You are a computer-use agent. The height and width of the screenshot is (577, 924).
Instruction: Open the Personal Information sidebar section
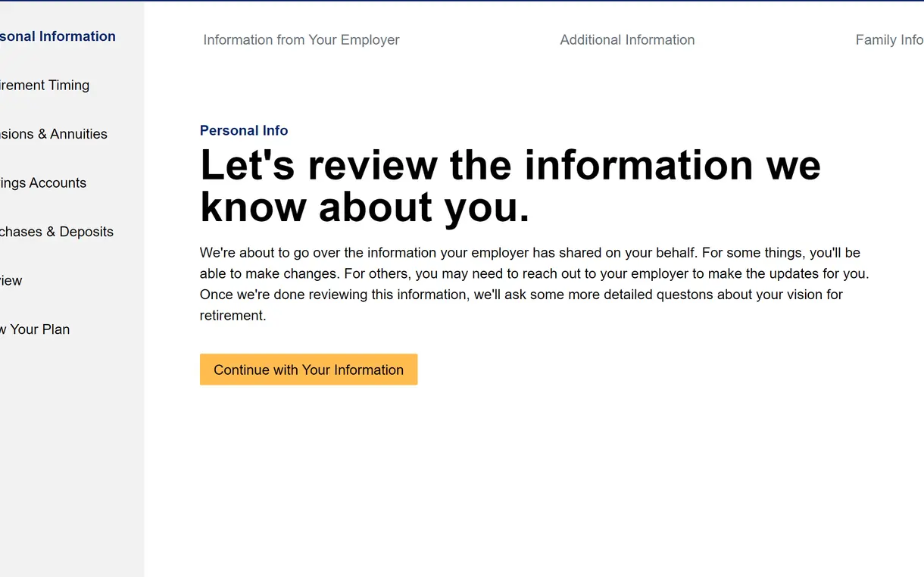[58, 36]
